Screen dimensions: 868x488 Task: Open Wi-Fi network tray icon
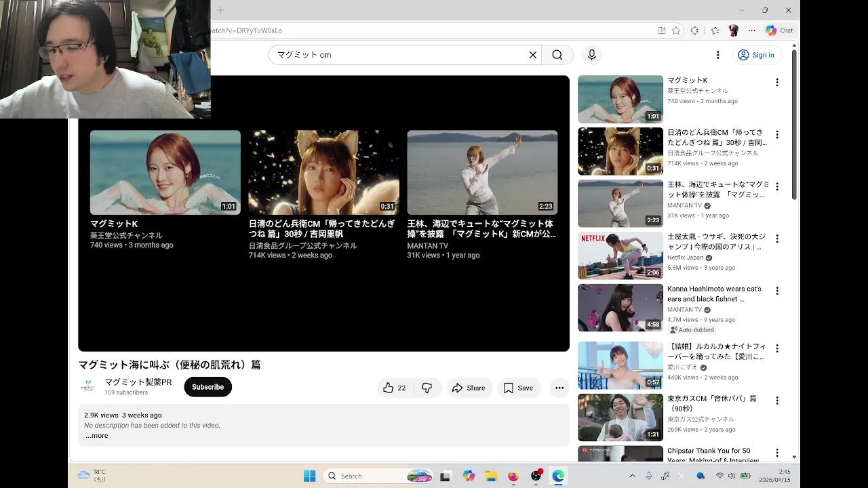tap(719, 476)
